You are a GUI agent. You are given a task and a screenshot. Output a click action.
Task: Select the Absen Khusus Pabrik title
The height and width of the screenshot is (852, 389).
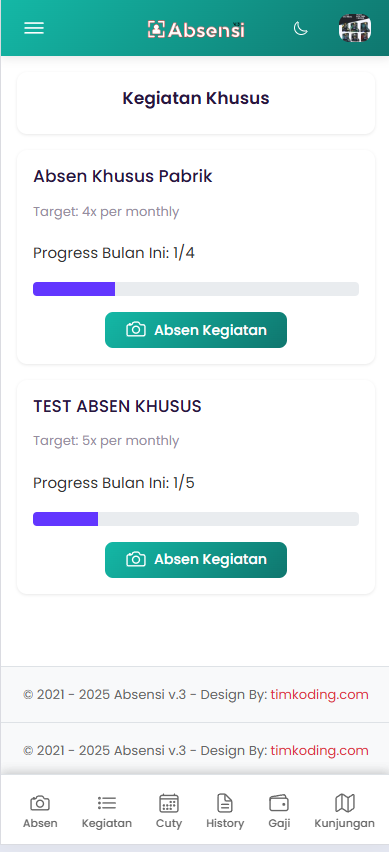tap(123, 177)
